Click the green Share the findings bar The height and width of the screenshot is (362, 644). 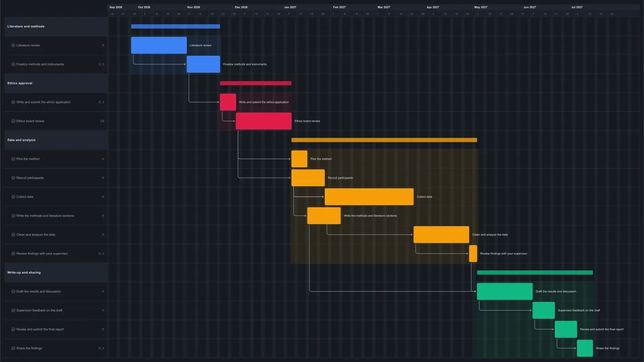[585, 348]
